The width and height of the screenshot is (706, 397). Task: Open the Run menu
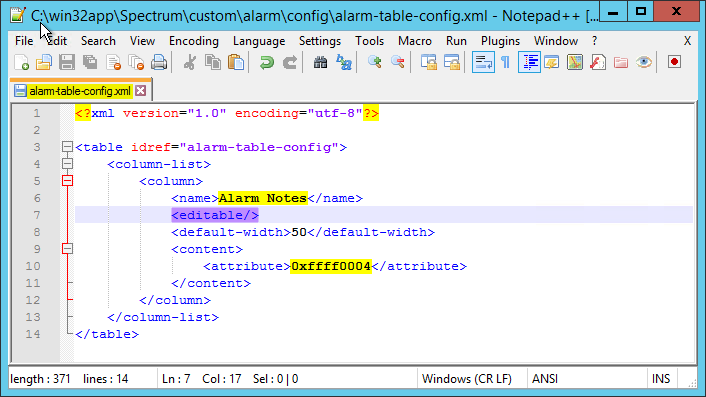(x=456, y=41)
